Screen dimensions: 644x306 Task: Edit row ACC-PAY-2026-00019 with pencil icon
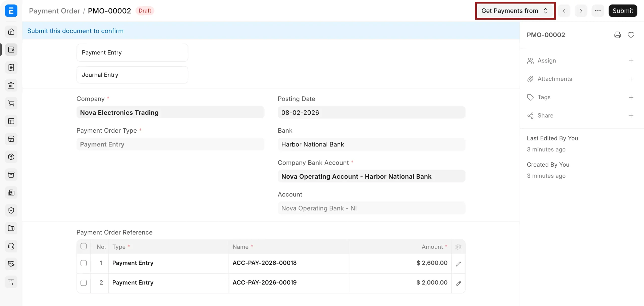pos(458,283)
